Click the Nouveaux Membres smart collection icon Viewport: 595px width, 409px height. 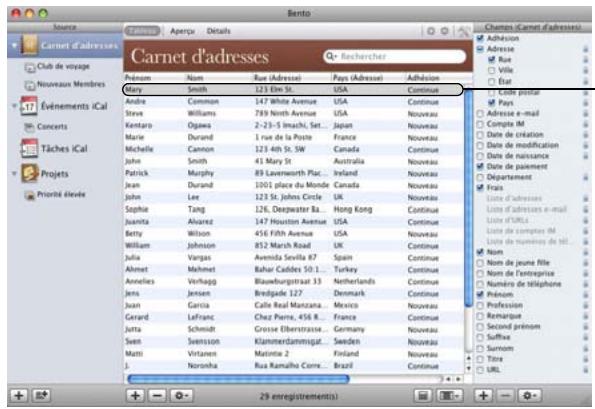(30, 85)
